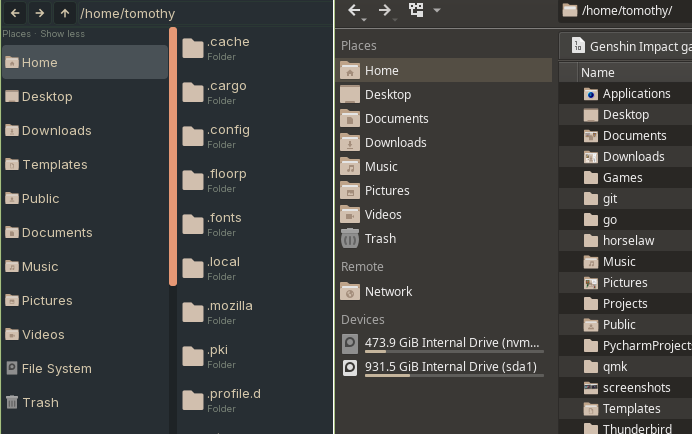Viewport: 692px width, 434px height.
Task: Sort by the Name column header
Action: tap(636, 72)
